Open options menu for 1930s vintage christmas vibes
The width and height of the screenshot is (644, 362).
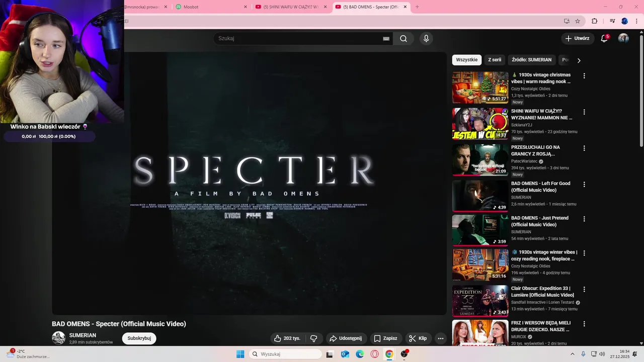tap(584, 76)
